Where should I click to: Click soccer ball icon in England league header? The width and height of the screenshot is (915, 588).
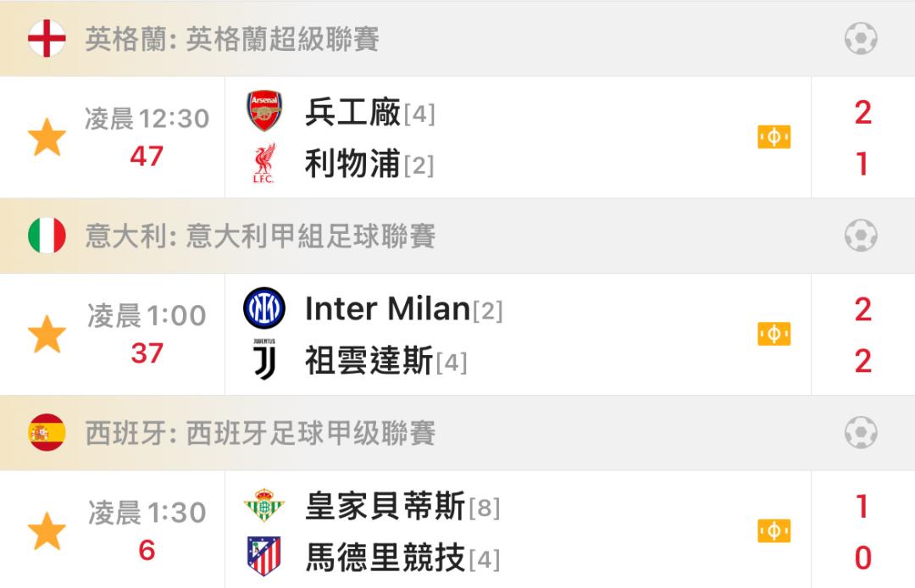(x=861, y=38)
